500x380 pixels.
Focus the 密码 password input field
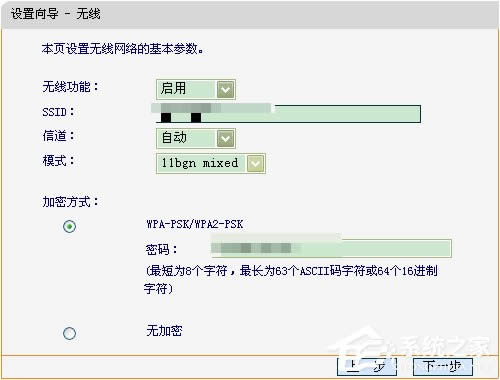coord(331,248)
